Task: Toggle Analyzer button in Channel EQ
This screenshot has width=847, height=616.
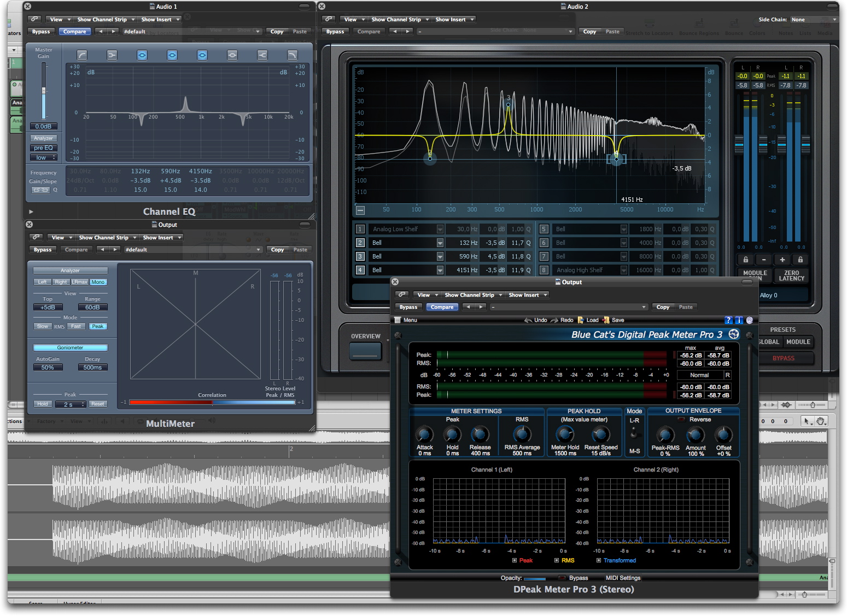Action: point(44,138)
